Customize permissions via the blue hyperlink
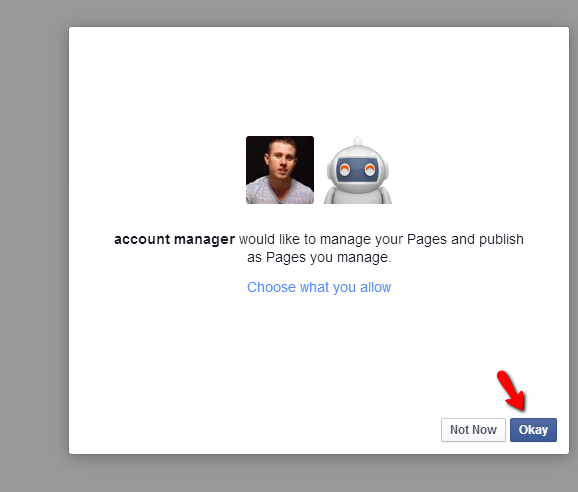578x492 pixels. point(319,287)
